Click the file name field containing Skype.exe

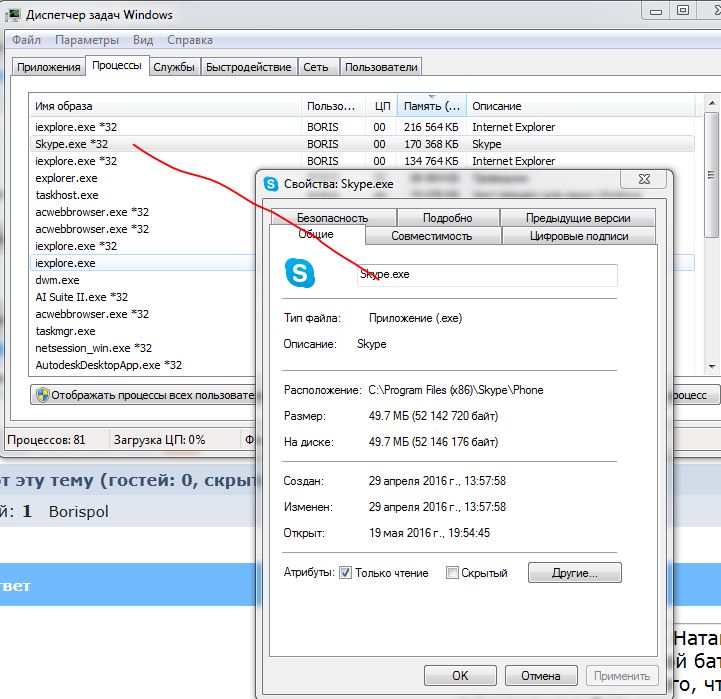[x=487, y=275]
